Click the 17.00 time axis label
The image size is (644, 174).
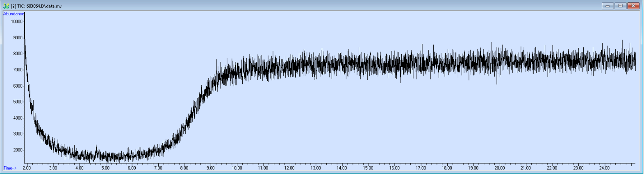click(421, 168)
